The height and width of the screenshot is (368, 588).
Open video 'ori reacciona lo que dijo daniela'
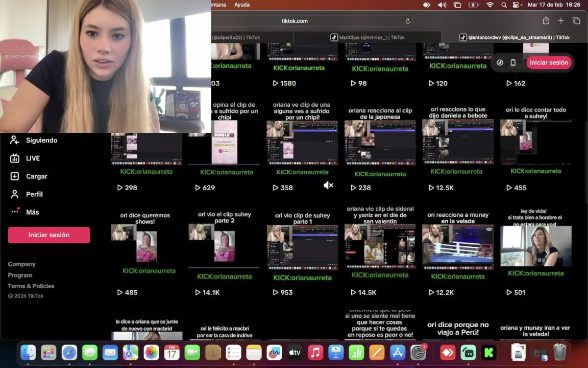coord(458,142)
